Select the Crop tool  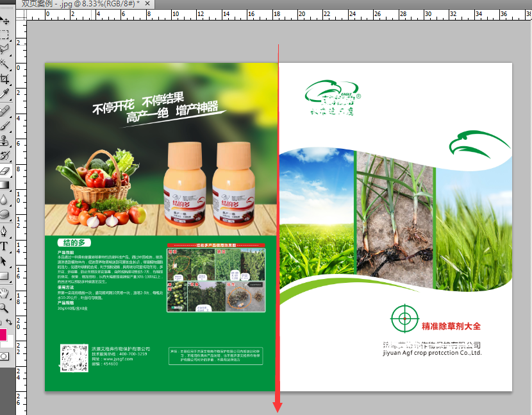pyautogui.click(x=4, y=79)
